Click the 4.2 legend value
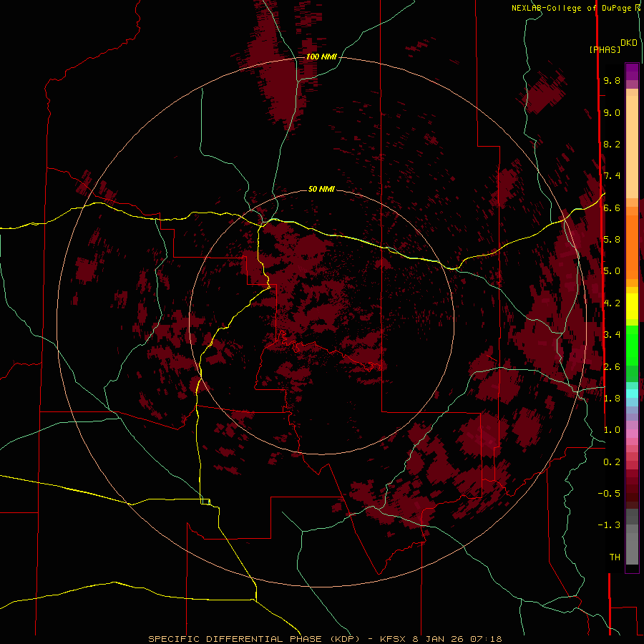The height and width of the screenshot is (644, 644). [x=612, y=303]
